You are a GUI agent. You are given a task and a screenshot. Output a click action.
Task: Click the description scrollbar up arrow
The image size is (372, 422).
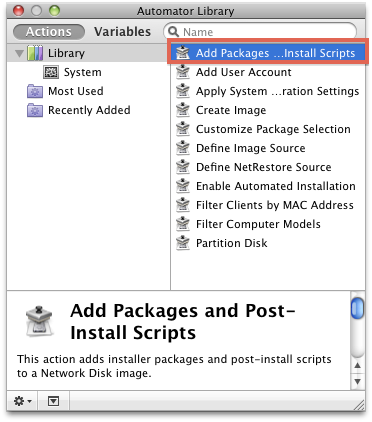pos(358,365)
